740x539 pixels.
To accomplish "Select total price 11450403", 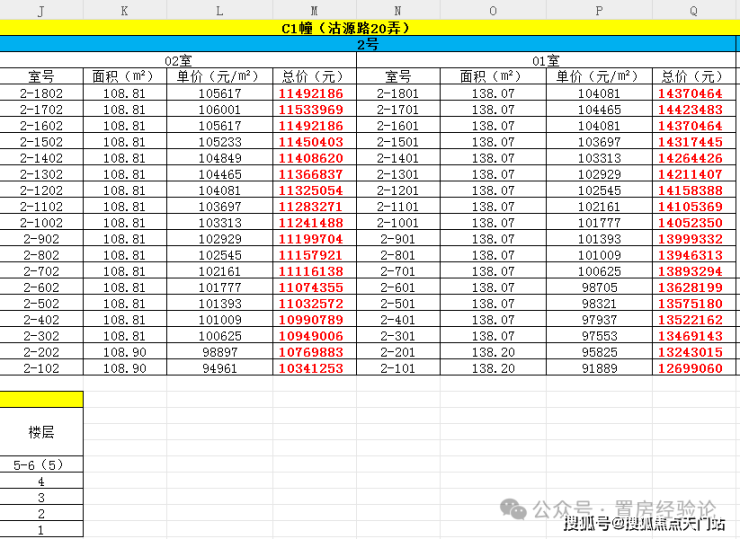I will pyautogui.click(x=314, y=142).
